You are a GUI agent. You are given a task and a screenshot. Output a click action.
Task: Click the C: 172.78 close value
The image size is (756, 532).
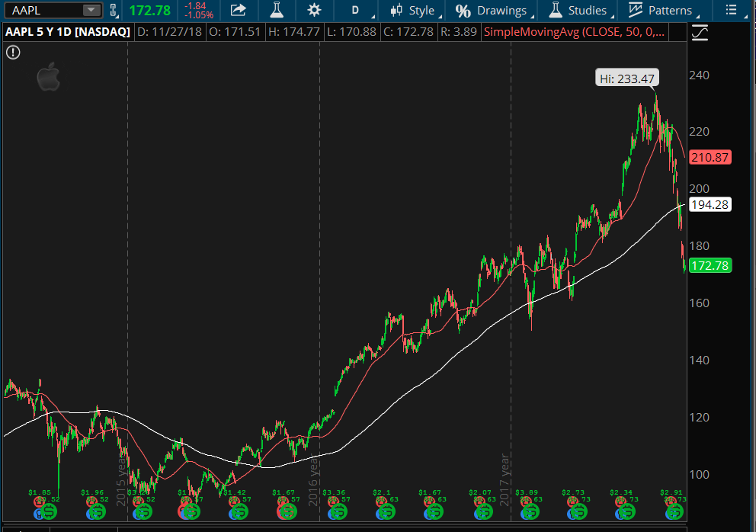[x=408, y=32]
